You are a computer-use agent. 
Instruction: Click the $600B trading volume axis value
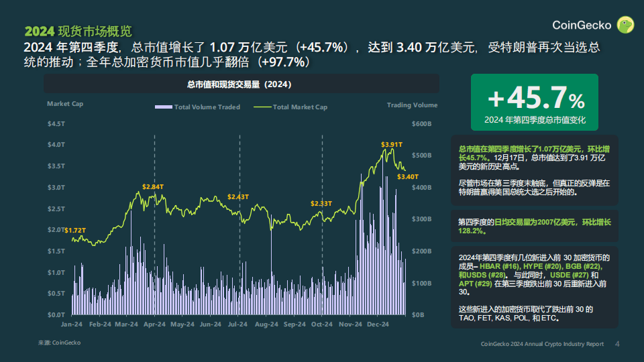point(422,123)
